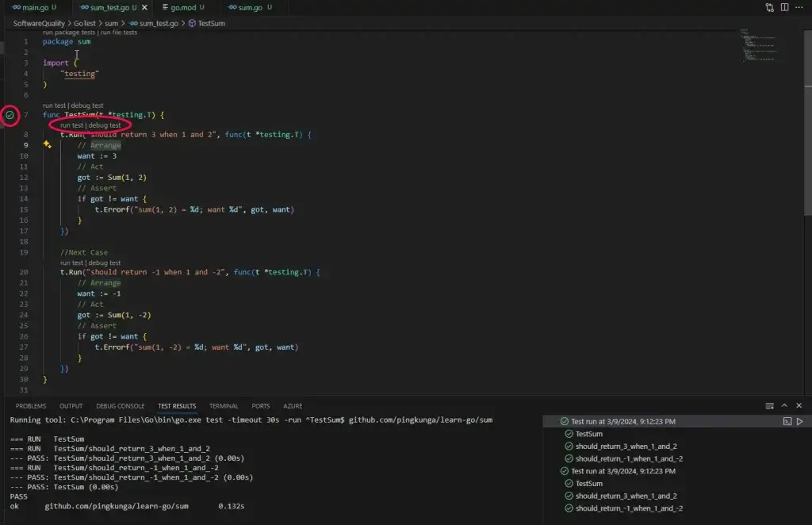Click the 'Running tool:' output line
This screenshot has height=525, width=812.
(x=251, y=420)
